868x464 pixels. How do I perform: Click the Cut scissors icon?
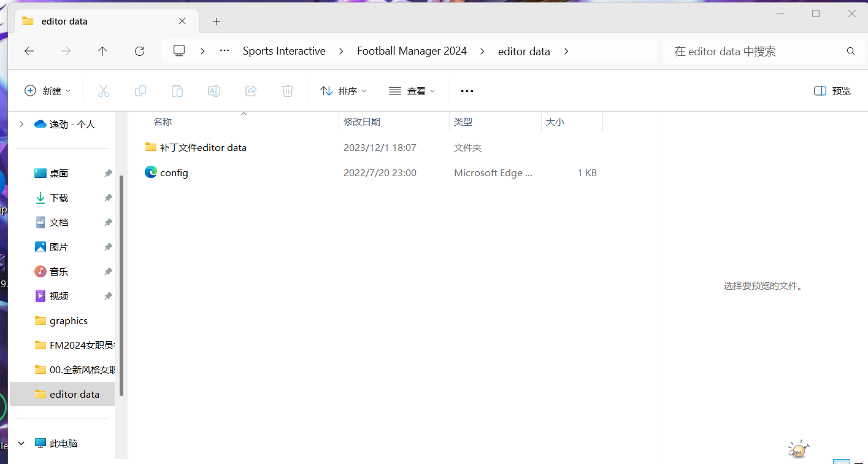(x=103, y=91)
